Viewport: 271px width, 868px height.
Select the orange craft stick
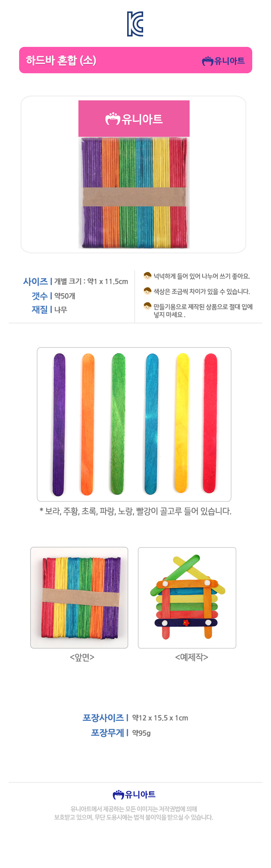point(88,424)
